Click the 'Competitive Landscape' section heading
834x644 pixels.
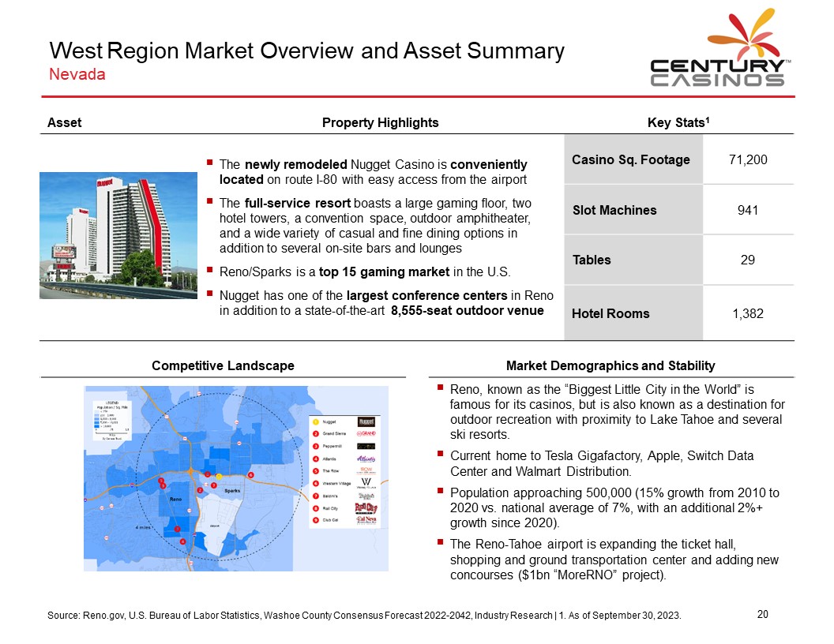click(223, 365)
